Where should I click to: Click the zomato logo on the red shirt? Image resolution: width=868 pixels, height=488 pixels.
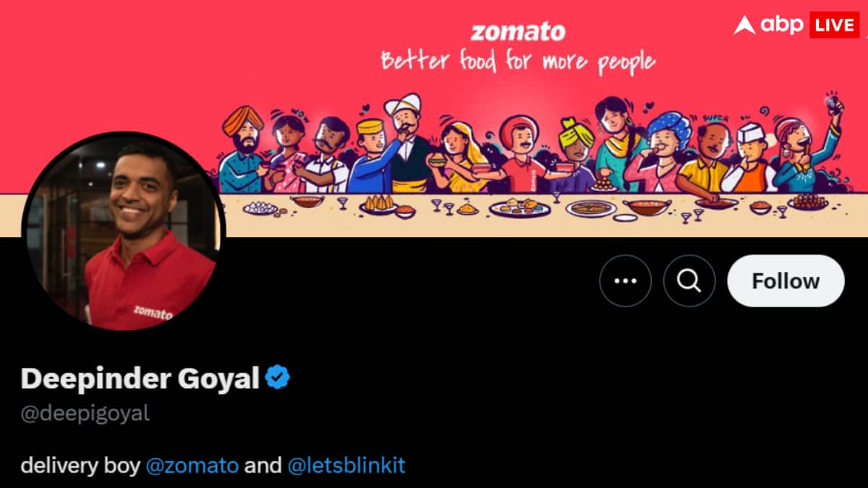153,312
